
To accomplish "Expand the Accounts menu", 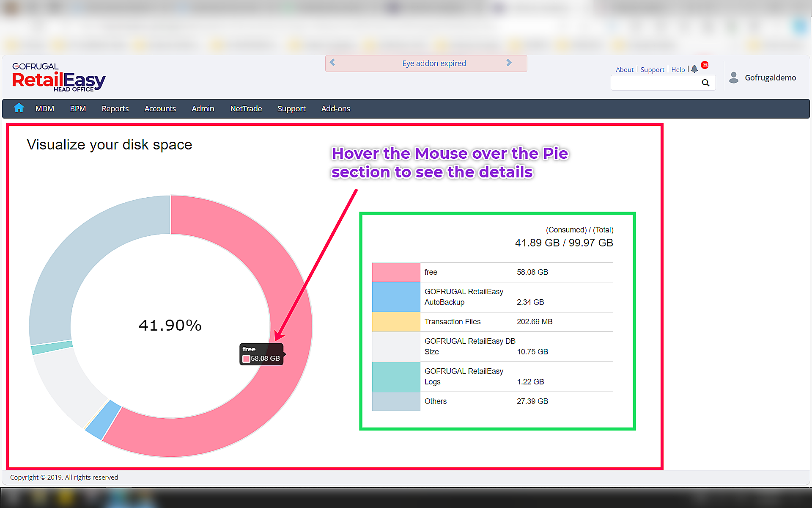I will point(160,109).
